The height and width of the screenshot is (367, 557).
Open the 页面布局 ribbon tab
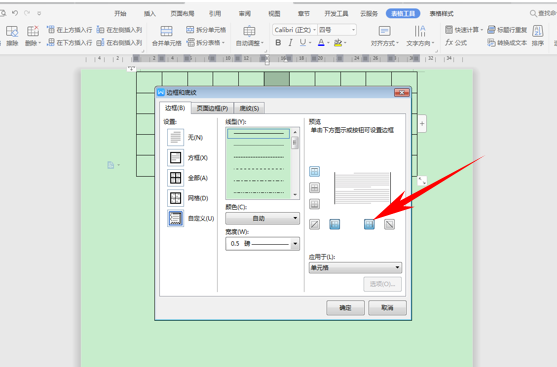pos(182,14)
